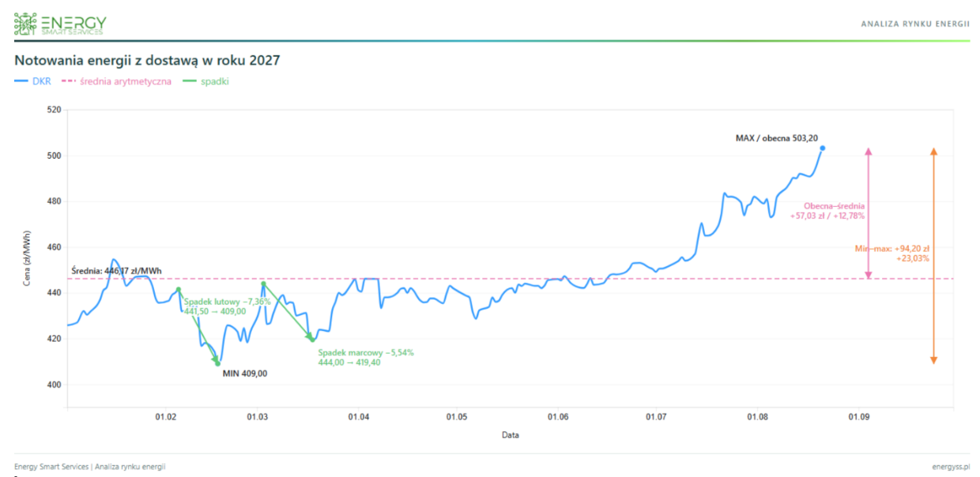Image resolution: width=980 pixels, height=477 pixels.
Task: Click the 01.05 x-axis date tick
Action: [457, 416]
